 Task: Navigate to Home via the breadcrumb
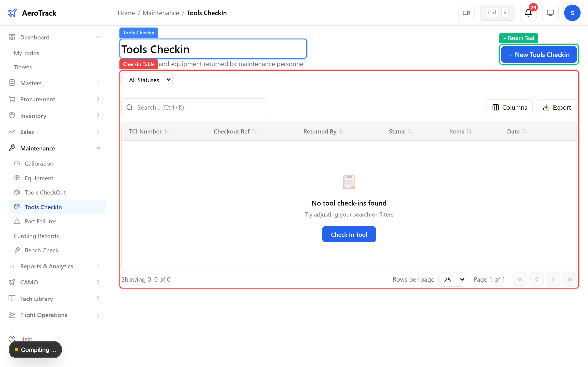pyautogui.click(x=126, y=13)
